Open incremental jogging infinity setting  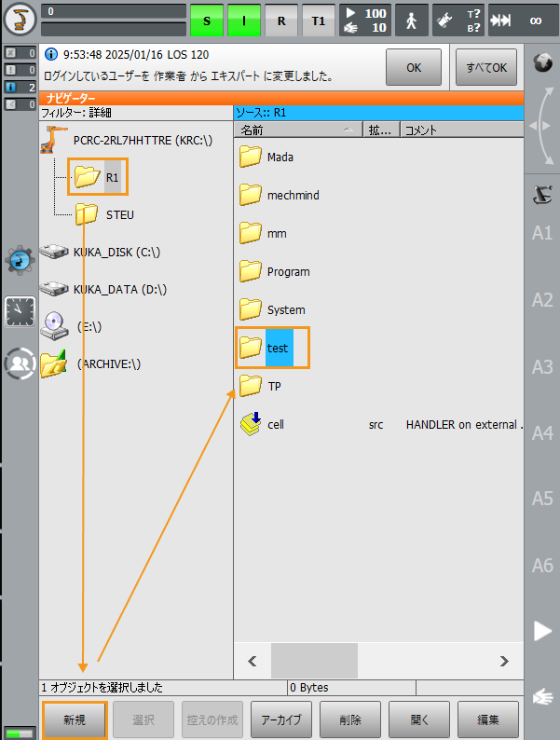(x=523, y=21)
